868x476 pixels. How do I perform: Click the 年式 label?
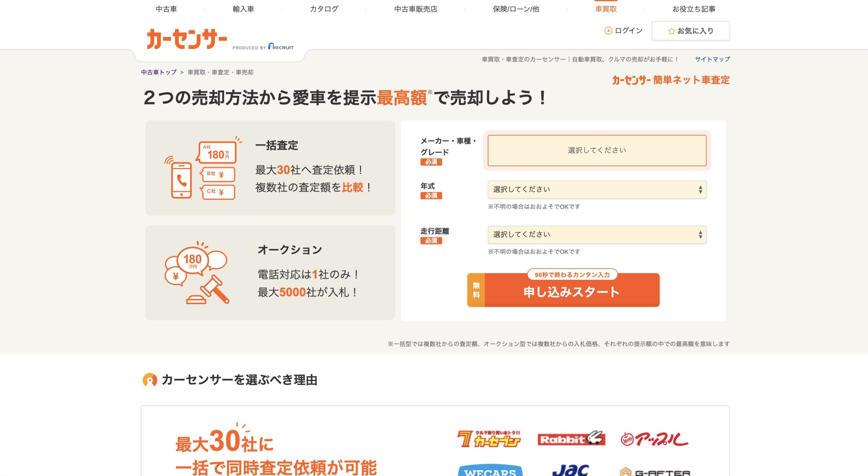[x=428, y=186]
